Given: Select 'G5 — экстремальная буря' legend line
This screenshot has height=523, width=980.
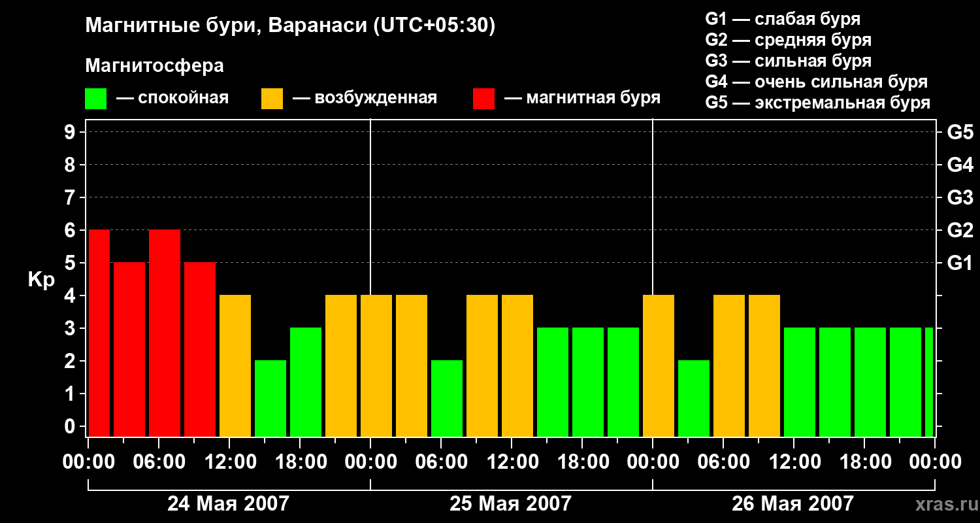Looking at the screenshot, I should point(818,103).
